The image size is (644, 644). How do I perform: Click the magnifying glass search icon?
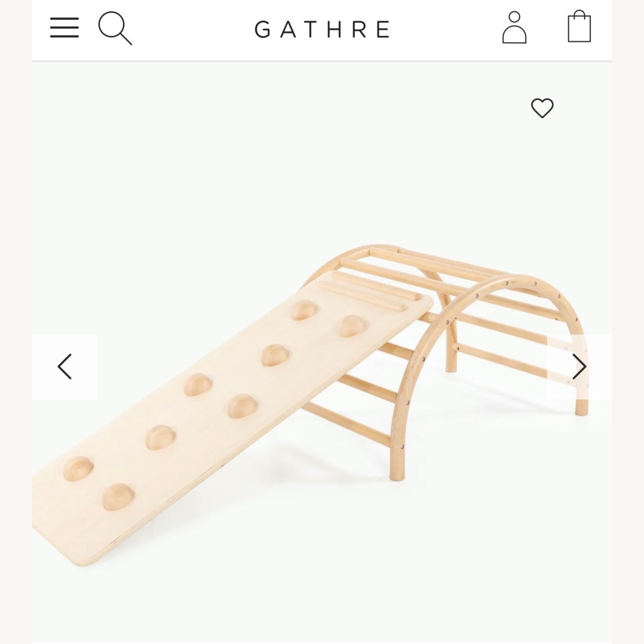(x=115, y=28)
